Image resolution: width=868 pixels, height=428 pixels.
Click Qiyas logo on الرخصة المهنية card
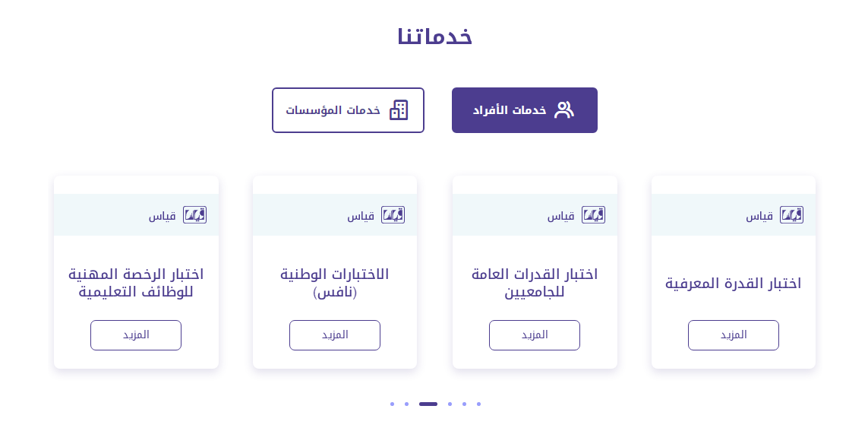click(194, 215)
